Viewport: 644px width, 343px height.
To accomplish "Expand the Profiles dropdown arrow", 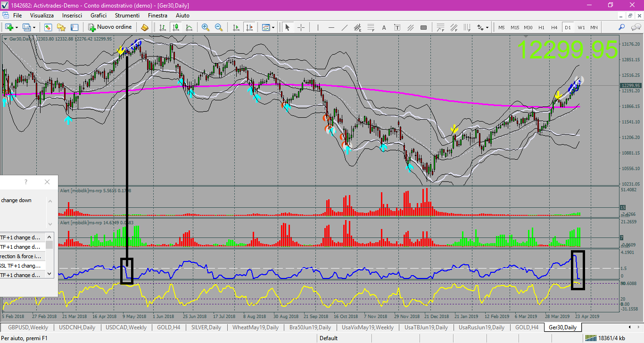I will click(34, 27).
